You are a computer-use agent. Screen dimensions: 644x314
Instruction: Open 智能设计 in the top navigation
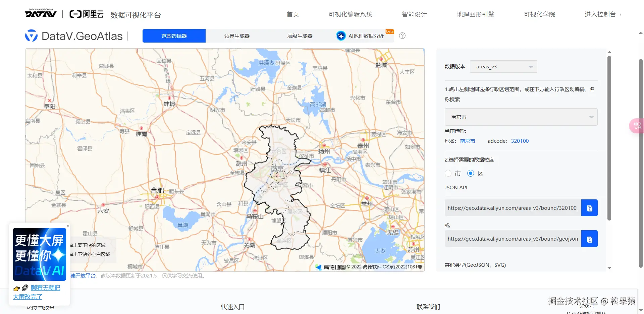pyautogui.click(x=415, y=14)
